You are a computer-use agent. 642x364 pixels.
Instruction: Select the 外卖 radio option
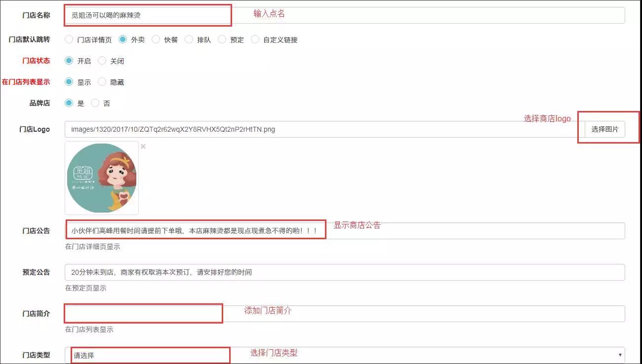(123, 39)
